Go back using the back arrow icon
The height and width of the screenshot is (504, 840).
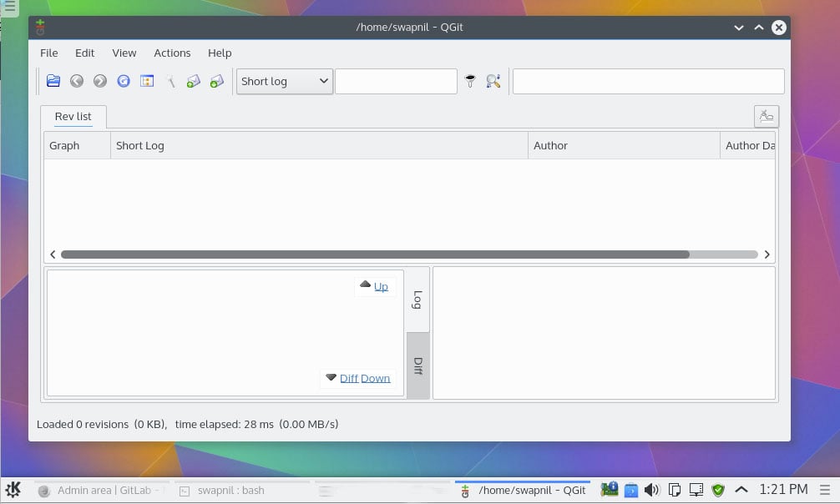coord(77,81)
